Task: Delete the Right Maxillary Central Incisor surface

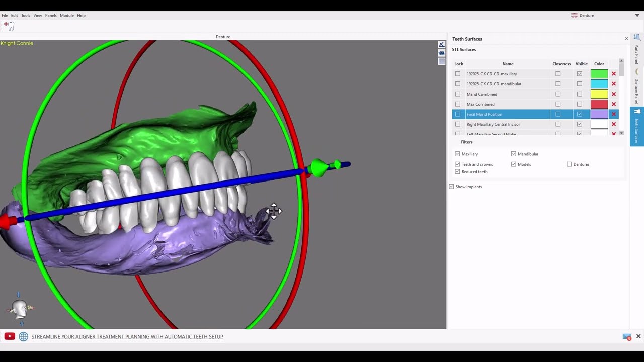Action: [x=613, y=124]
